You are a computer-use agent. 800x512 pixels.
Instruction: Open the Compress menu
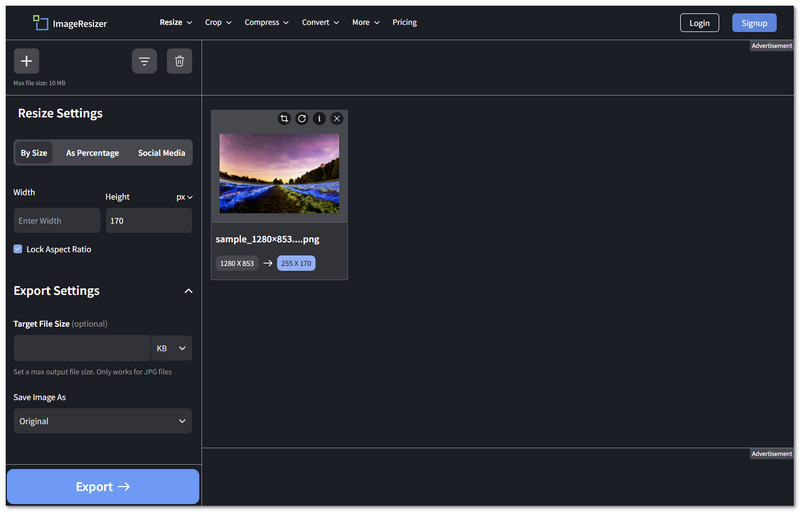pyautogui.click(x=266, y=22)
